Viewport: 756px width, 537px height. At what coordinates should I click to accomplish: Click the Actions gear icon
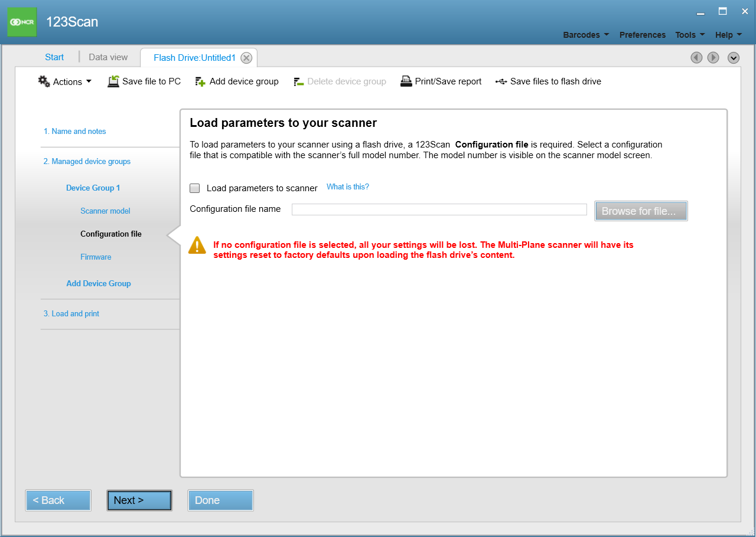44,81
